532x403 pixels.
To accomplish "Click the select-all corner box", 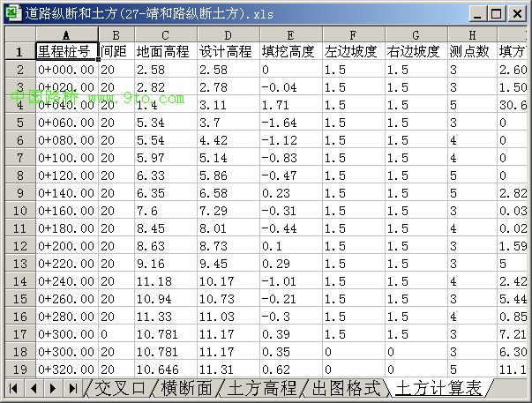I will pos(19,34).
